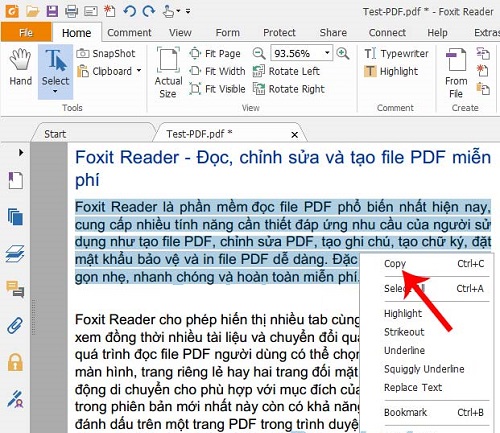Save document with the floppy disk icon
Viewport: 500px width, 433px height.
click(x=52, y=11)
